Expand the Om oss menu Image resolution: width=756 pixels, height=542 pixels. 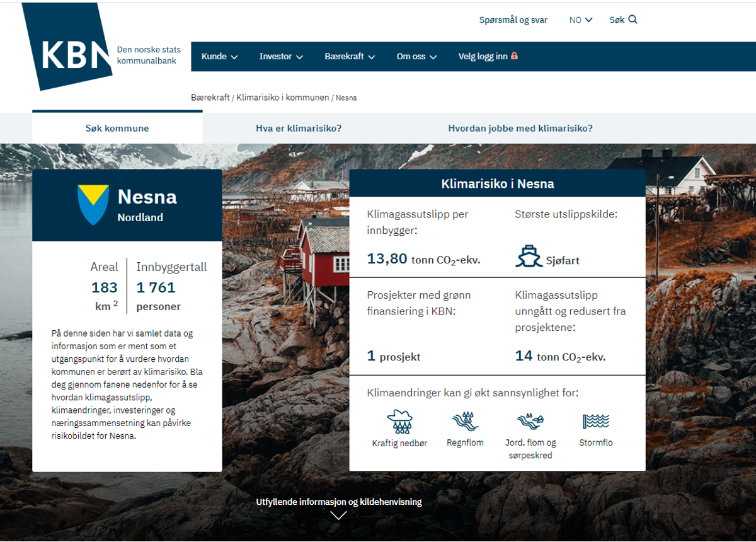pyautogui.click(x=416, y=57)
